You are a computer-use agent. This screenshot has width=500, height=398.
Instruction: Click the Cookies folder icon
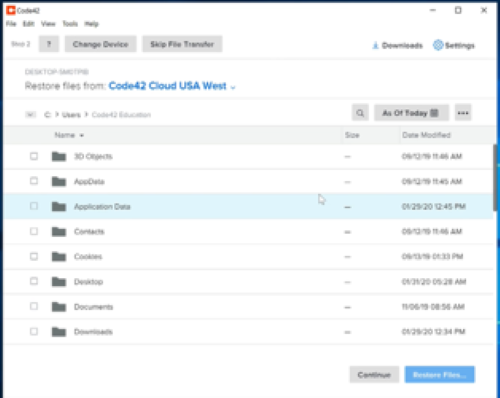click(x=59, y=256)
